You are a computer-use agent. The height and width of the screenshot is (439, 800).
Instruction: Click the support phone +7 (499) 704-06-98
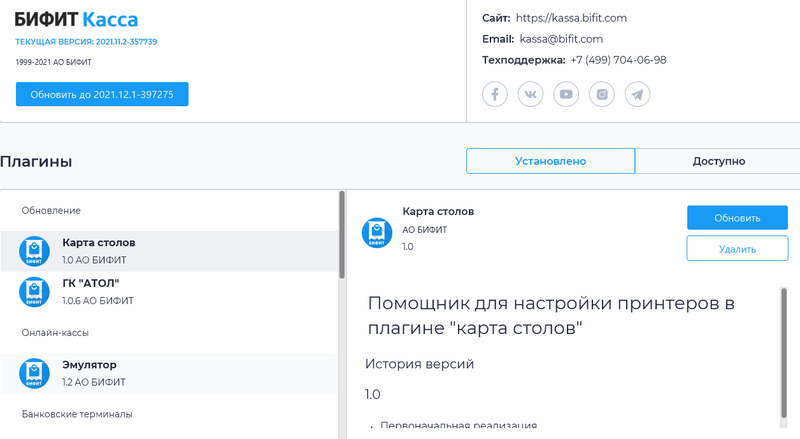pos(618,60)
